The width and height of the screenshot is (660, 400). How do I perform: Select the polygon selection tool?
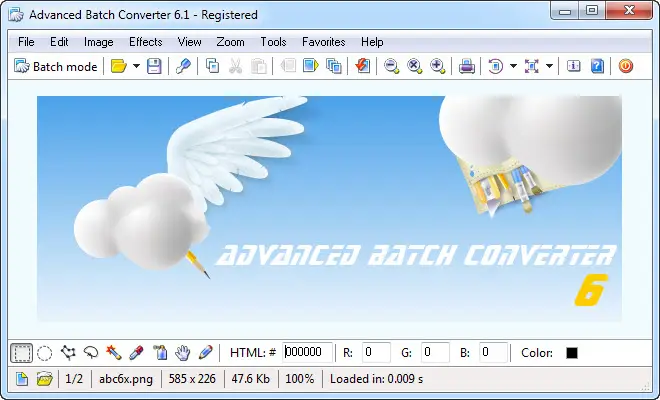pyautogui.click(x=68, y=353)
